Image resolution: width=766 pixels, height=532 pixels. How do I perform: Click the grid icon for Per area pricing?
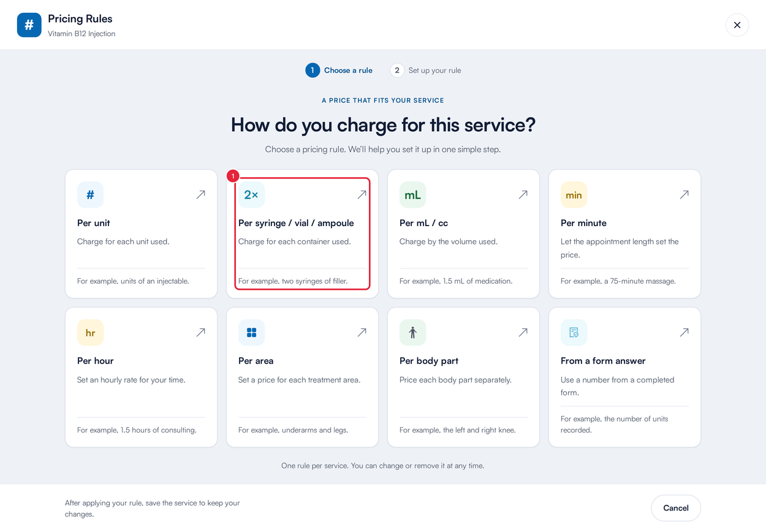pos(251,333)
